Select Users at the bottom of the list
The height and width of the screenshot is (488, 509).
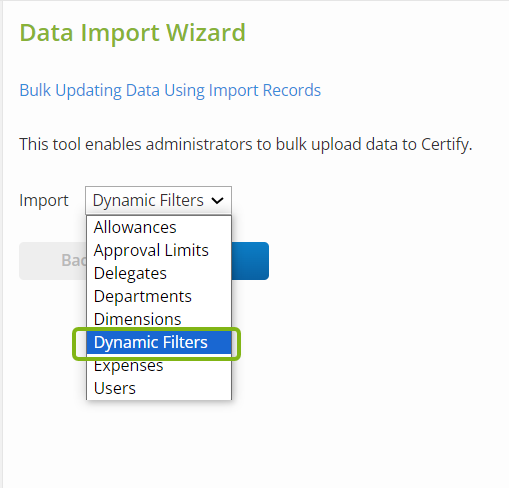click(159, 388)
